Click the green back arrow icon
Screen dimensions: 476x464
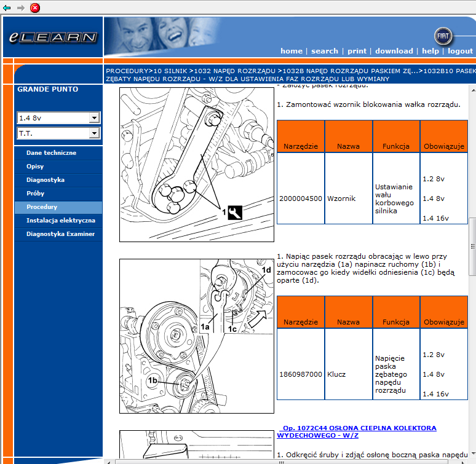tap(7, 7)
